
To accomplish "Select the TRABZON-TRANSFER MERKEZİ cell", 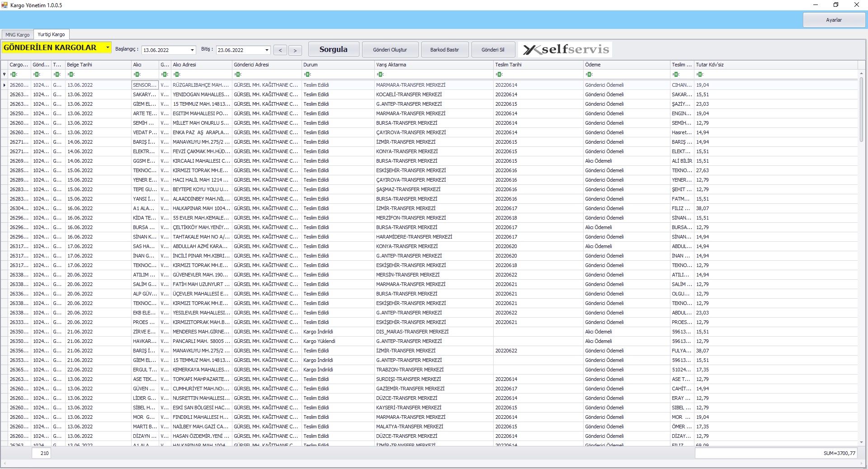I will click(x=434, y=370).
